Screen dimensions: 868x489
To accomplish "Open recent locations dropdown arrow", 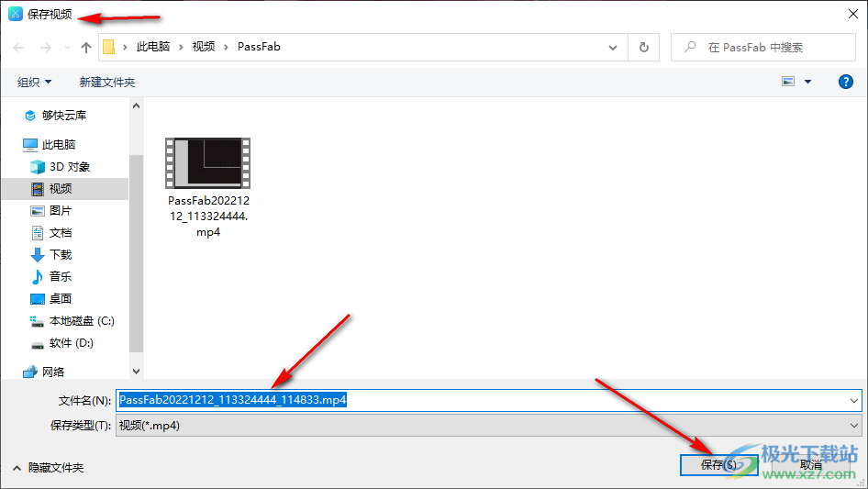I will [x=67, y=48].
